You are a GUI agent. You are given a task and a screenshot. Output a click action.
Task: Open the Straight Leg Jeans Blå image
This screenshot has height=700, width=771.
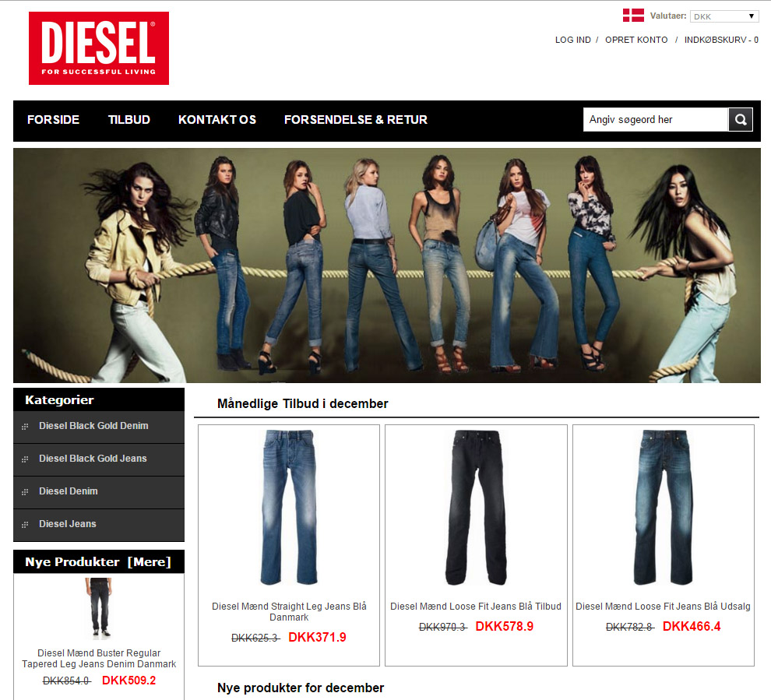pos(289,508)
